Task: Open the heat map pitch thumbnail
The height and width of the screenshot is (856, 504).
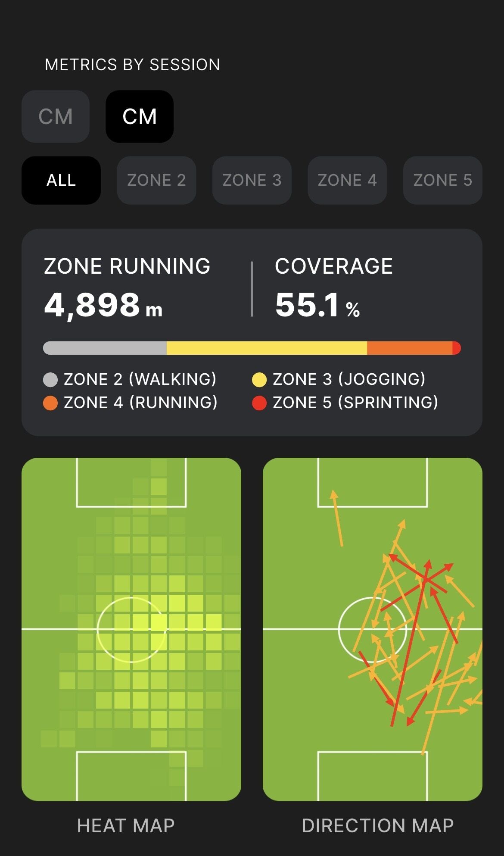Action: coord(131,629)
